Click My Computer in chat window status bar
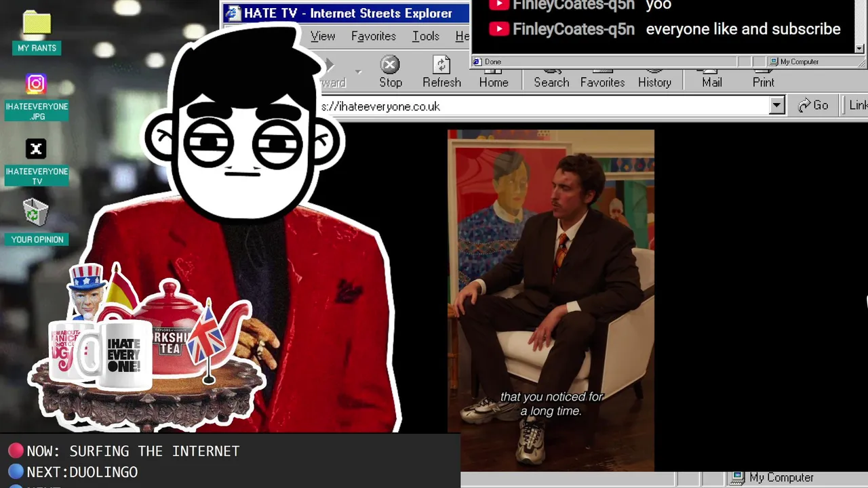The image size is (868, 488). pos(793,62)
